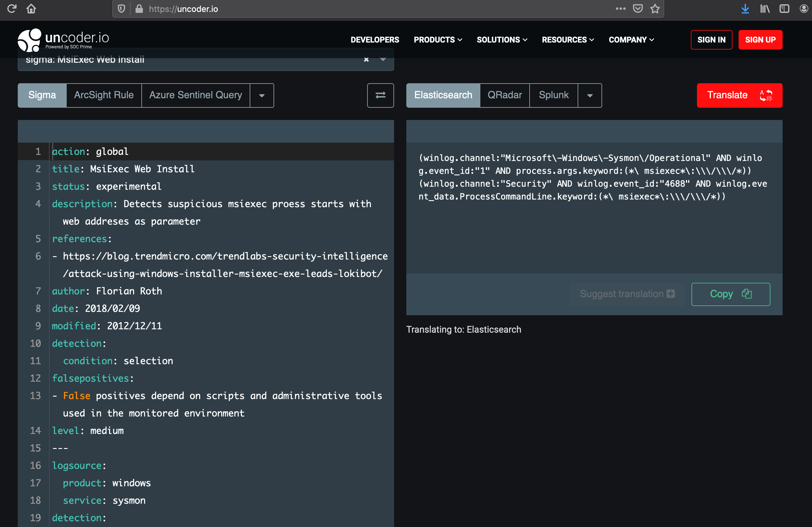Expand more target platform options dropdown

[590, 95]
